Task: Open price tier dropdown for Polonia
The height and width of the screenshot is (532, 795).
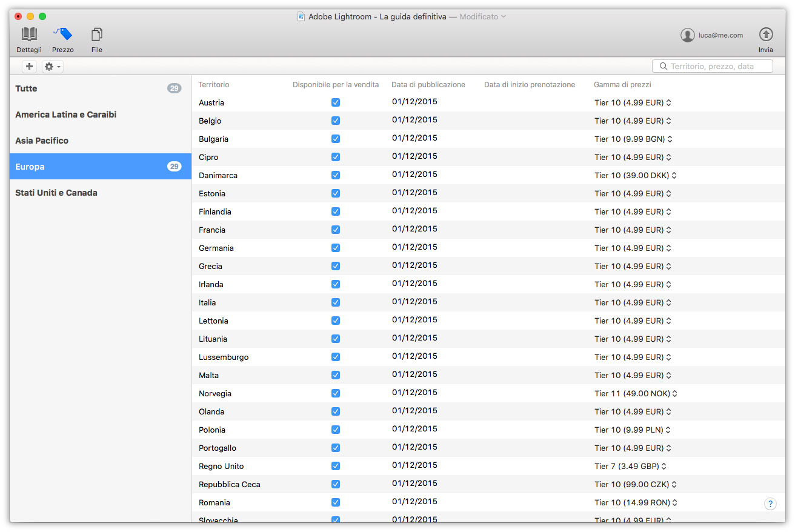Action: (633, 430)
